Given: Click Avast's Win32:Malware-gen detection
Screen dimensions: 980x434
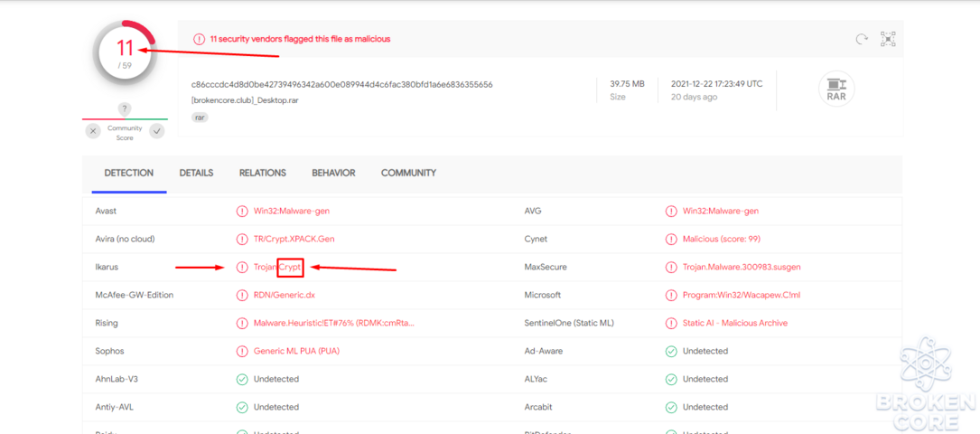Looking at the screenshot, I should pyautogui.click(x=291, y=212).
